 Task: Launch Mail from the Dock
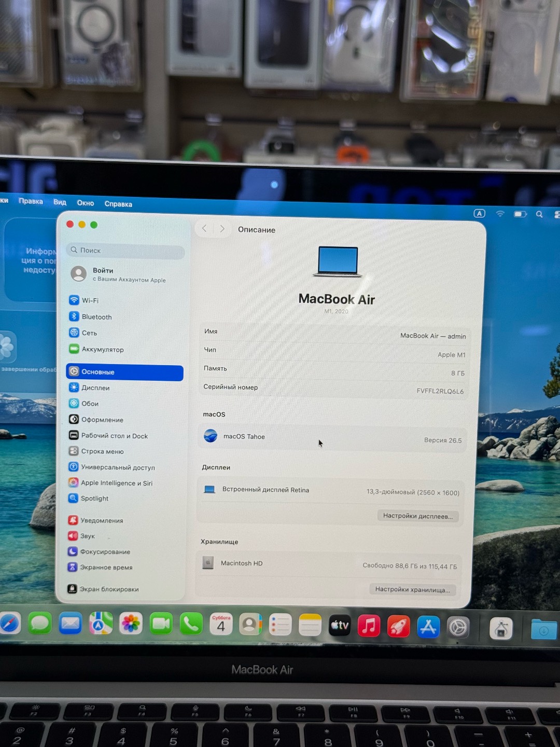[70, 624]
